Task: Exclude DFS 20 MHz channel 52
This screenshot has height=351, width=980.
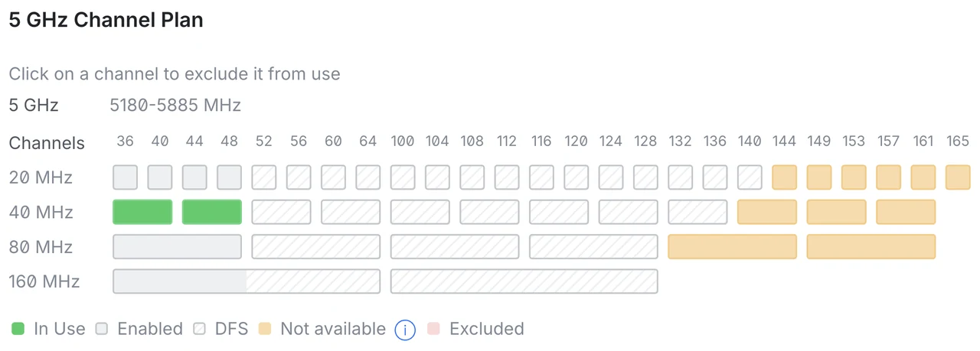Action: point(264,177)
